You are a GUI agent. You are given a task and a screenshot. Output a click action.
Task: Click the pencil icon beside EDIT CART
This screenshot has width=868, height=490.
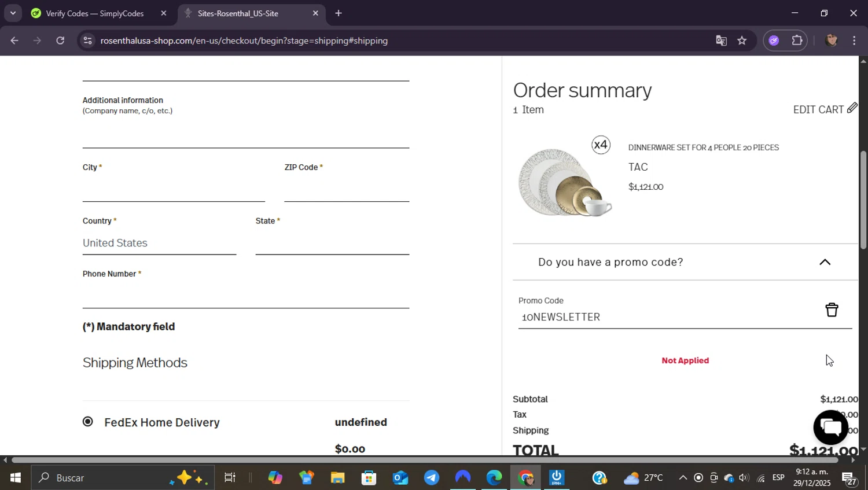852,108
